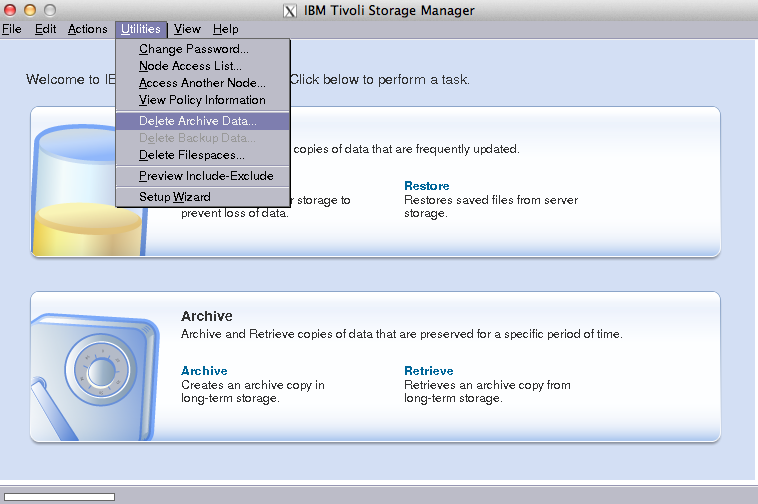Screen dimensions: 758x504
Task: Click the Restore link
Action: [x=427, y=186]
